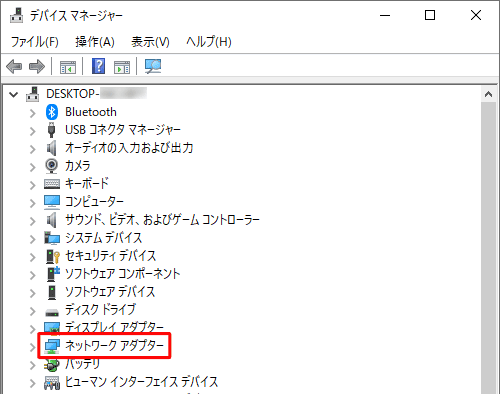Click the ディスプレイ アダプター icon
Image resolution: width=500 pixels, height=394 pixels.
52,327
